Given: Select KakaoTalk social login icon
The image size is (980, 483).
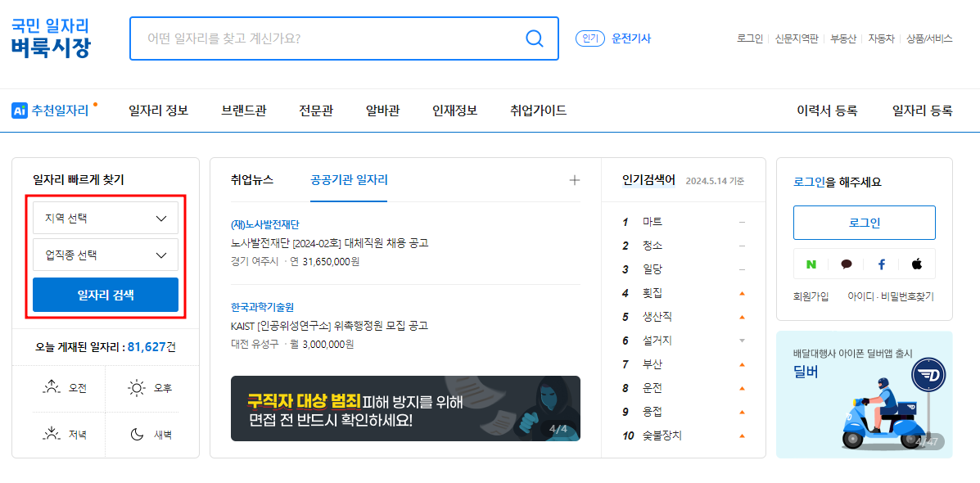Looking at the screenshot, I should click(847, 264).
